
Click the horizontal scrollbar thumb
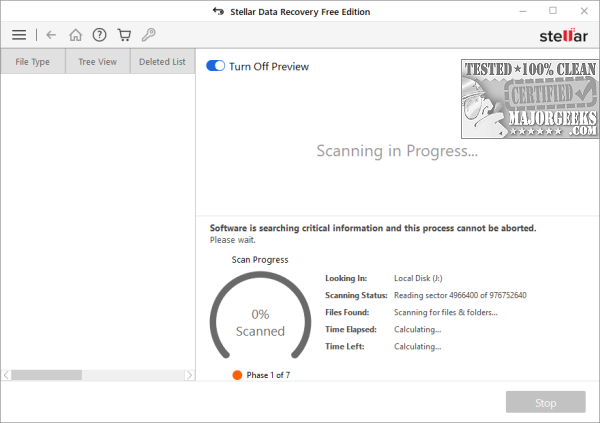pos(46,375)
